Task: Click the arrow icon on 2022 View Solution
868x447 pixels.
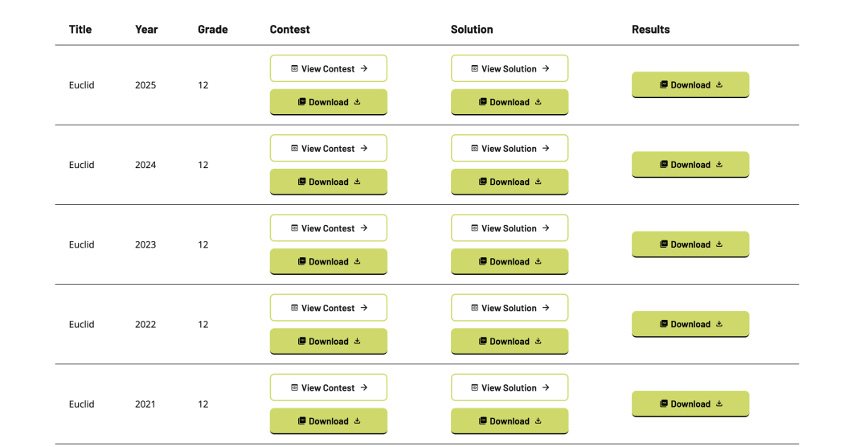Action: tap(546, 308)
